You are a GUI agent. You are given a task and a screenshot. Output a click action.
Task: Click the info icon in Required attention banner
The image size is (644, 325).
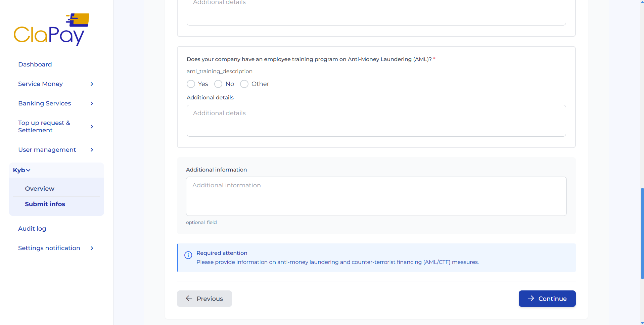pos(188,255)
